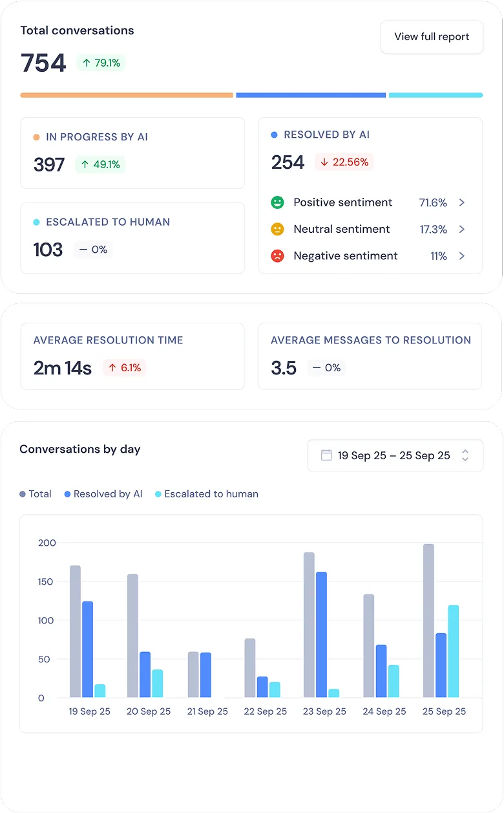Click the View full report button
This screenshot has height=813, width=504.
point(432,37)
